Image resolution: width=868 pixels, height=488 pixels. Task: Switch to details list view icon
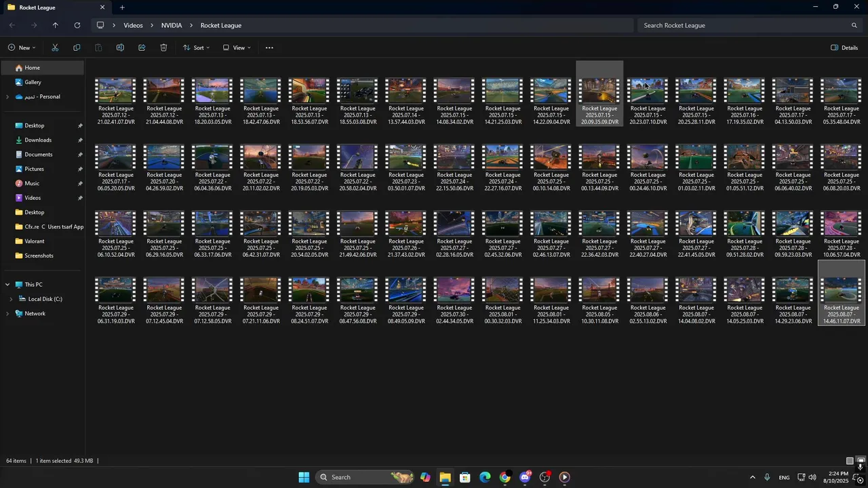click(850, 461)
